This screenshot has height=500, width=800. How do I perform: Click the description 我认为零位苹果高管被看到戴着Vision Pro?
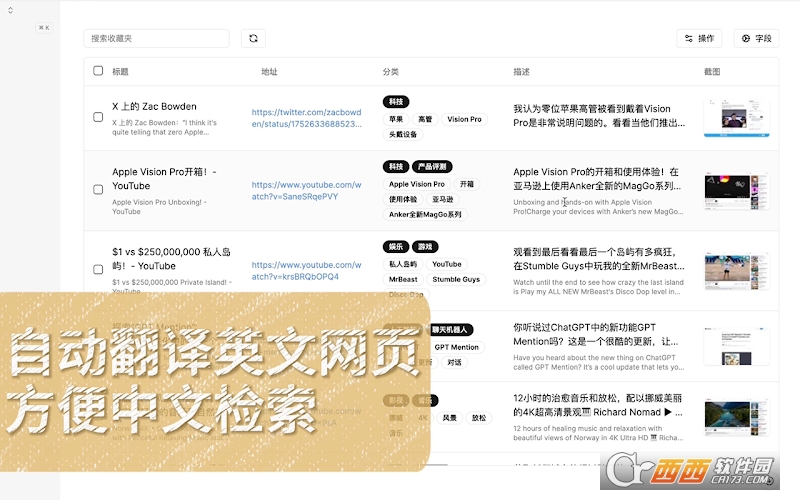pyautogui.click(x=599, y=116)
